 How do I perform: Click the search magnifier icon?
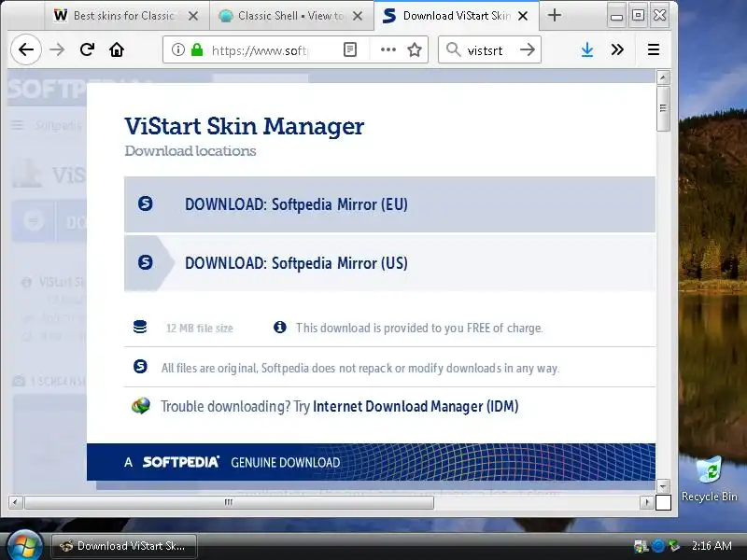tap(454, 49)
